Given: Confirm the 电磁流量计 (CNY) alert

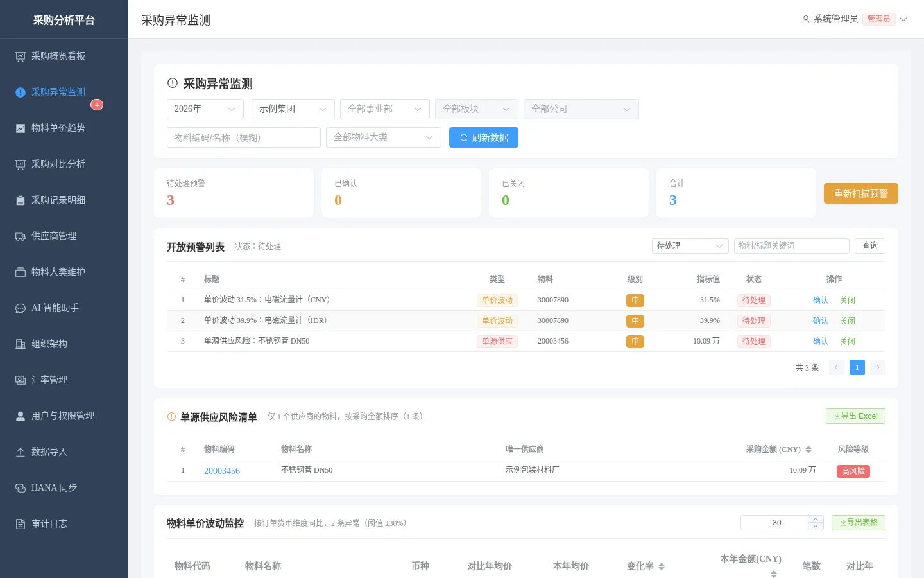Looking at the screenshot, I should [x=821, y=301].
